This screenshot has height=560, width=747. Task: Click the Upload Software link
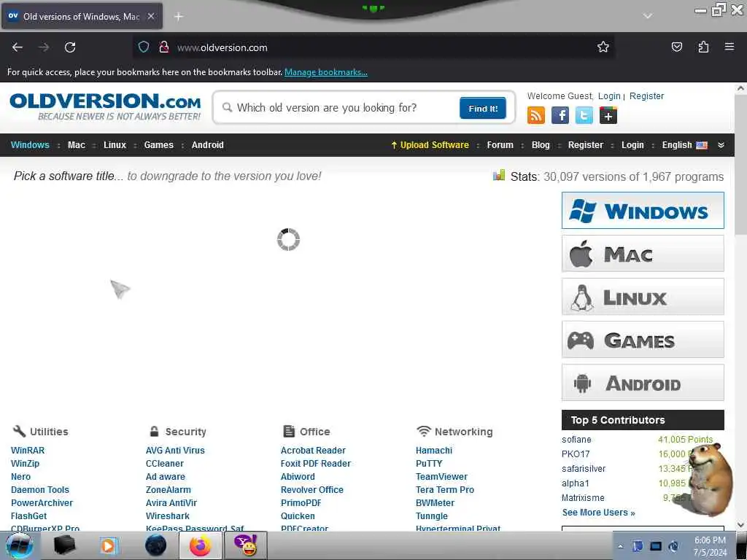(430, 145)
